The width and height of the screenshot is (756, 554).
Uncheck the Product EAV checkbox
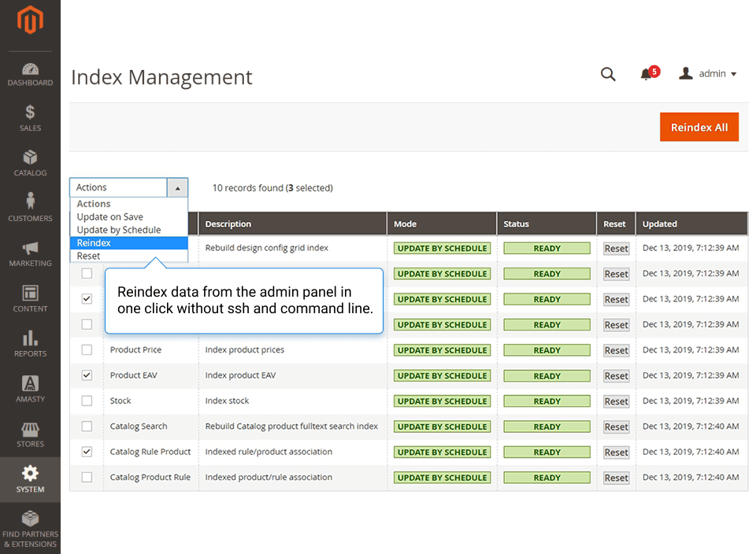click(x=87, y=375)
